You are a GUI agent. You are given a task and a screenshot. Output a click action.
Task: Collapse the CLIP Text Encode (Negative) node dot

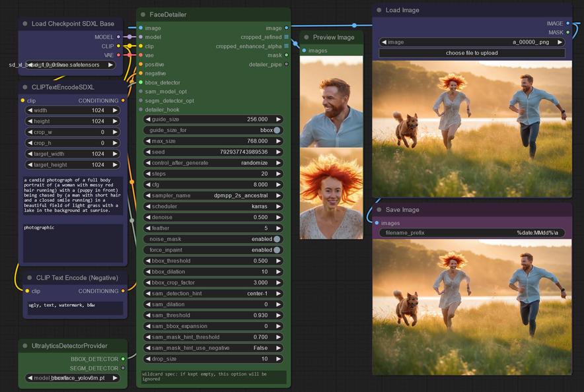(30, 278)
